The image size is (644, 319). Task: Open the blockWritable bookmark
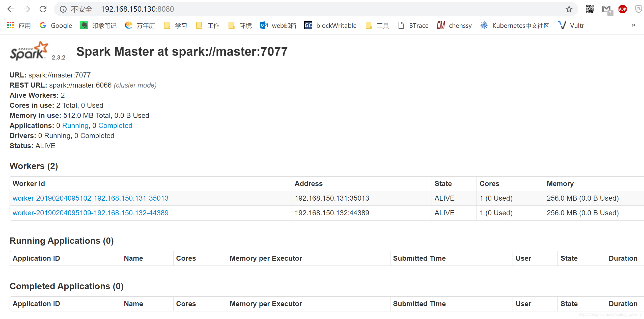tap(330, 25)
